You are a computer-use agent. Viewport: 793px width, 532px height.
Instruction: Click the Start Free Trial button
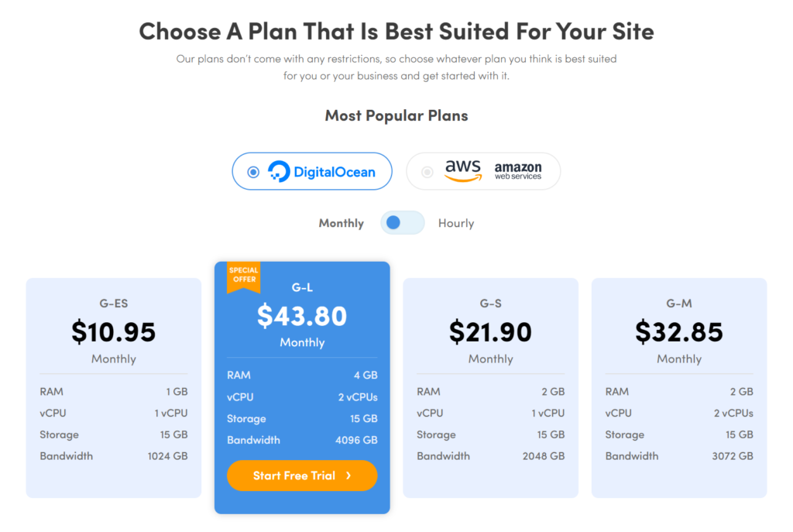(302, 475)
